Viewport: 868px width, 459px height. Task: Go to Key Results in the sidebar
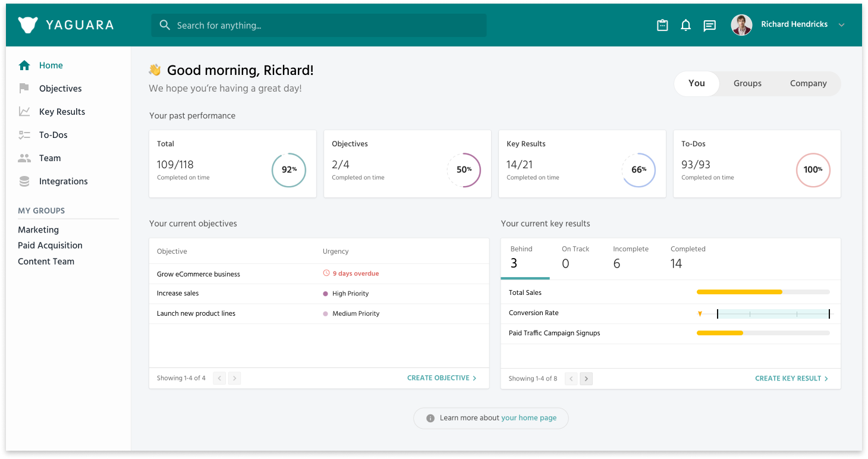62,112
